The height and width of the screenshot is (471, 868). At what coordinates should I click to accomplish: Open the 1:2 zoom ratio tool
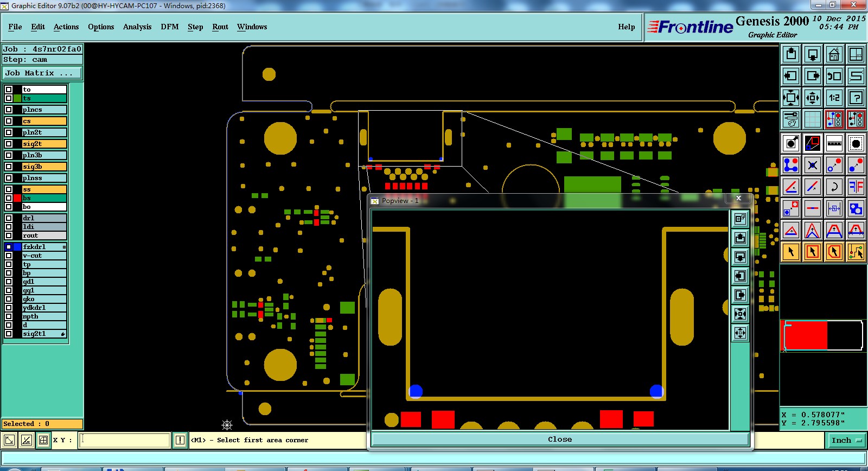pos(834,98)
